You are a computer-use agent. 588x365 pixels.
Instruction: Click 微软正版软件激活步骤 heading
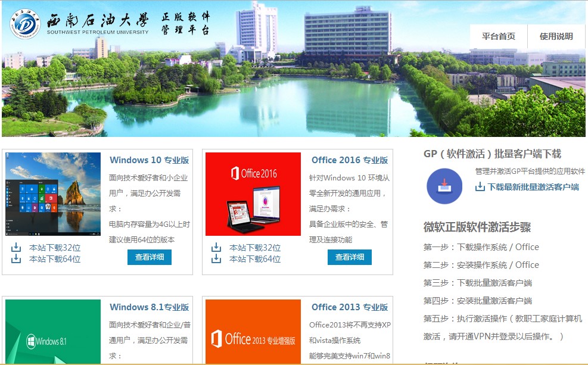[477, 227]
